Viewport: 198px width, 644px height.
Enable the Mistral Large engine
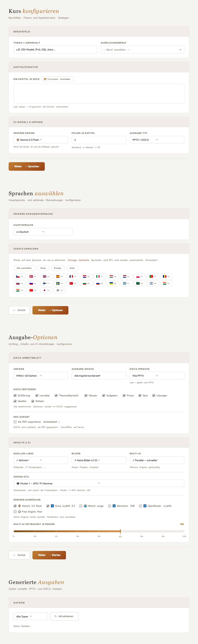coord(81,506)
